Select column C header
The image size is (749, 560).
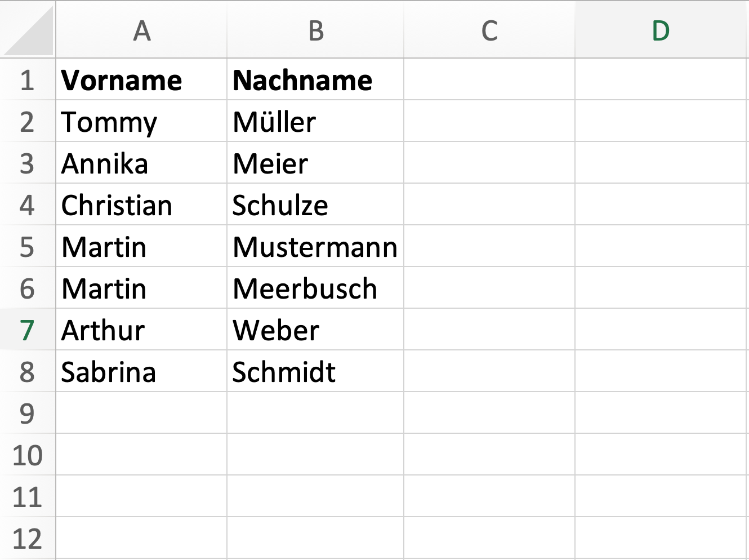(x=489, y=30)
